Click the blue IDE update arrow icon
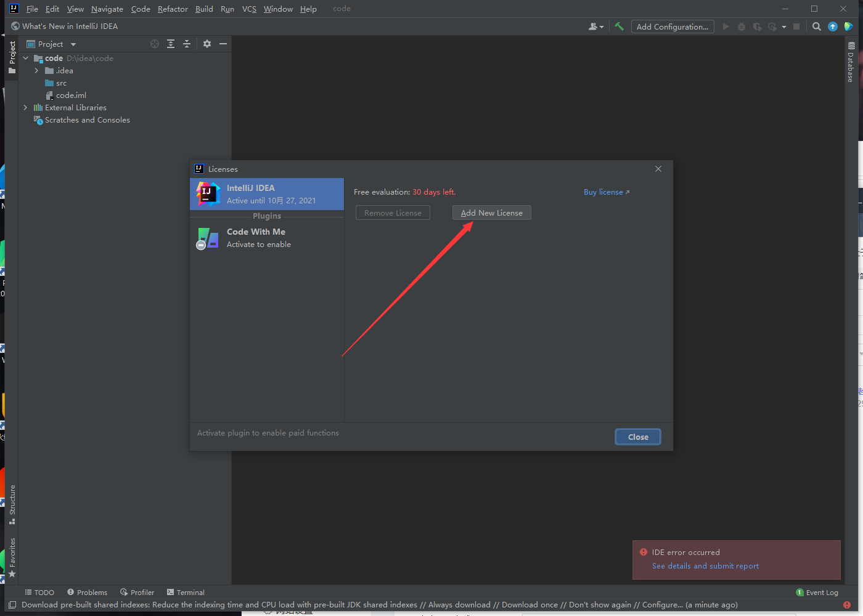 pos(833,26)
